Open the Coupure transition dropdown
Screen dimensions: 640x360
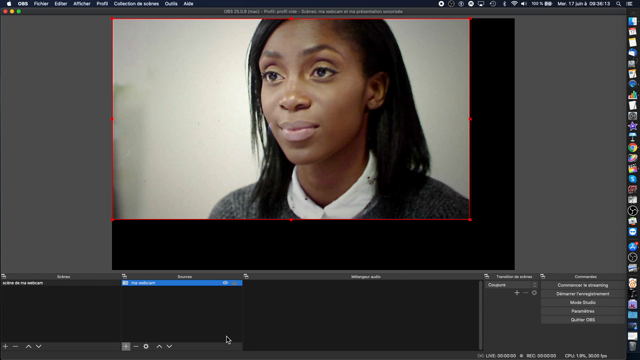[511, 285]
